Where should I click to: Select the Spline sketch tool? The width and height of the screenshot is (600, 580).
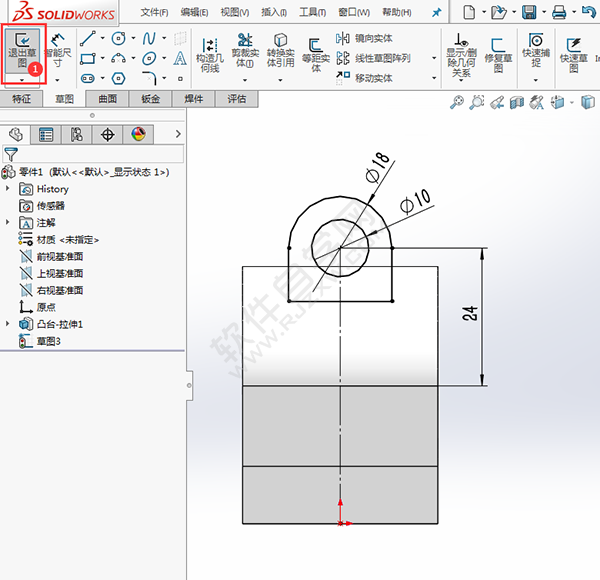pyautogui.click(x=149, y=38)
